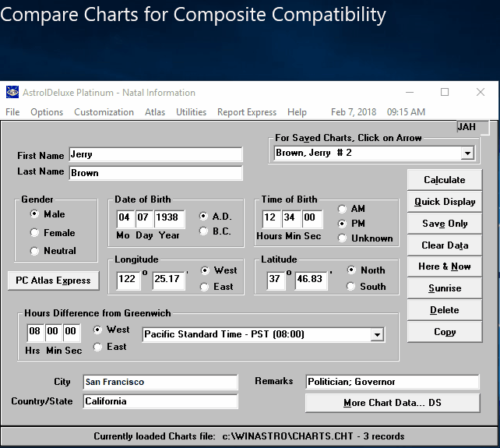500x448 pixels.
Task: Open the Pacific Standard Time zone dropdown
Action: point(377,334)
